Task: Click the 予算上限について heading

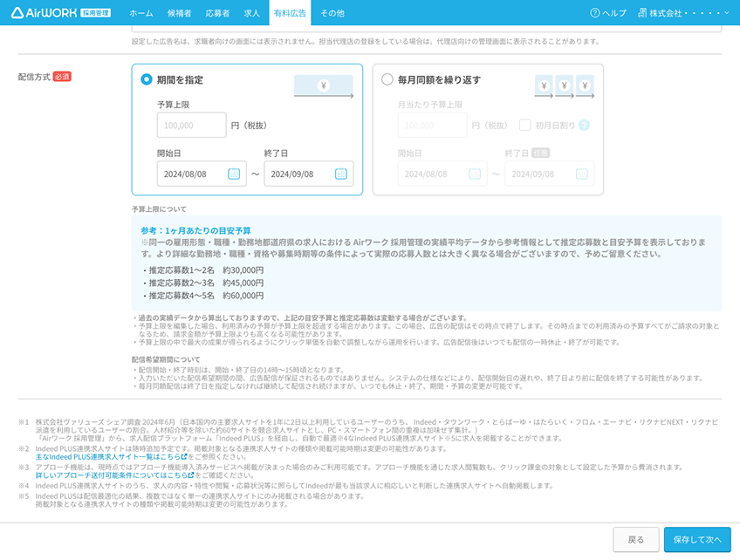Action: coord(159,209)
